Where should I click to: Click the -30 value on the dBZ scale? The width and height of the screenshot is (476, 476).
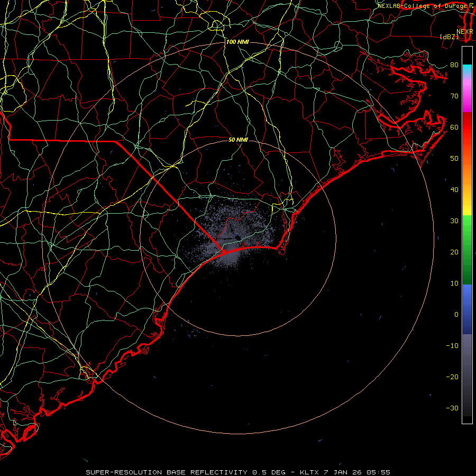[452, 408]
